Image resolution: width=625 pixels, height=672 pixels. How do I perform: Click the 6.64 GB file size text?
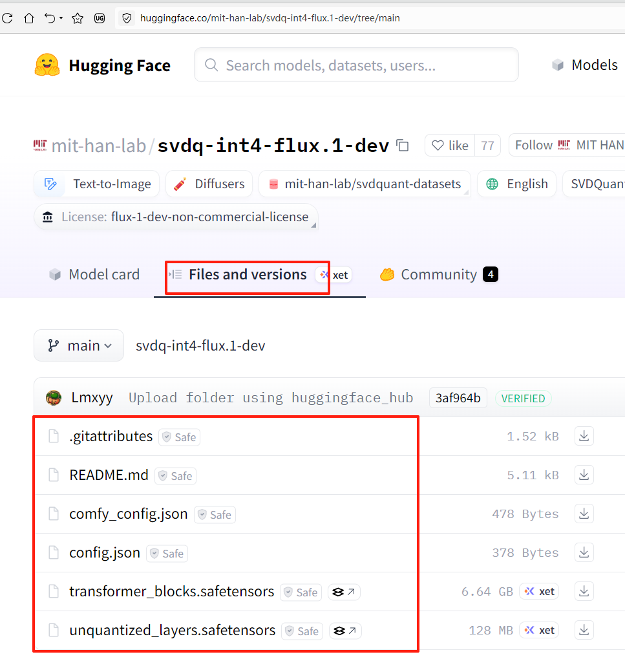point(487,591)
